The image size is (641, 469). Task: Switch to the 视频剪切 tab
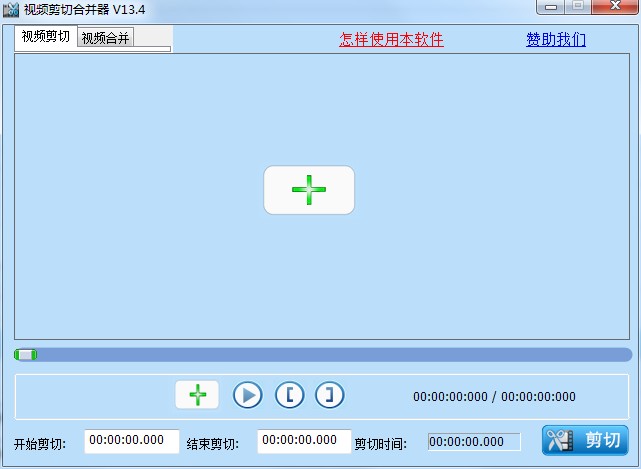click(x=46, y=37)
